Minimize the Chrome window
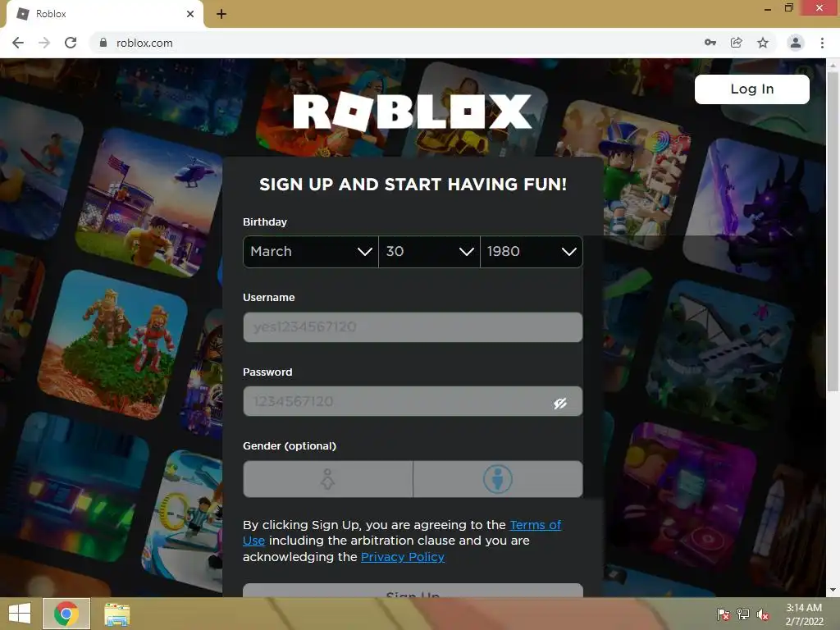This screenshot has width=840, height=630. tap(768, 8)
